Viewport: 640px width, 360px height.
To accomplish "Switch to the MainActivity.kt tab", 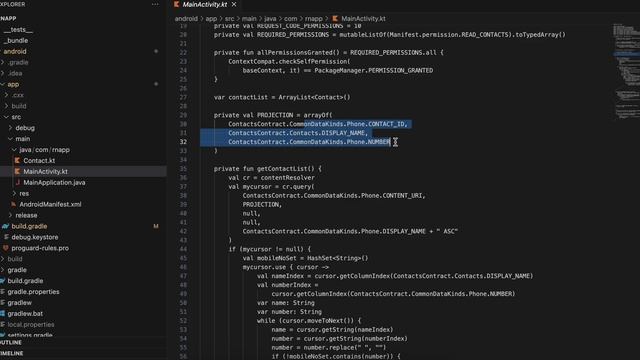I will coord(204,4).
